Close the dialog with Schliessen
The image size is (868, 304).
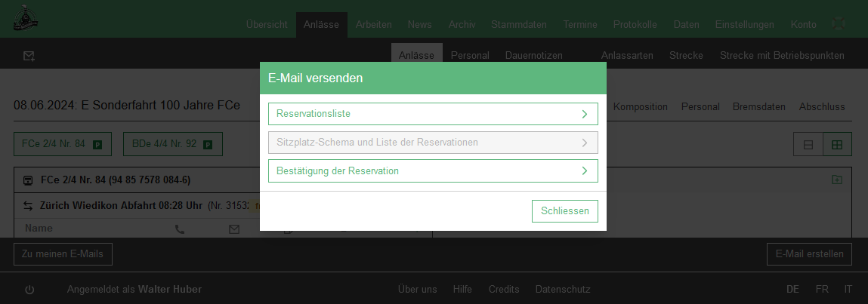(x=564, y=211)
